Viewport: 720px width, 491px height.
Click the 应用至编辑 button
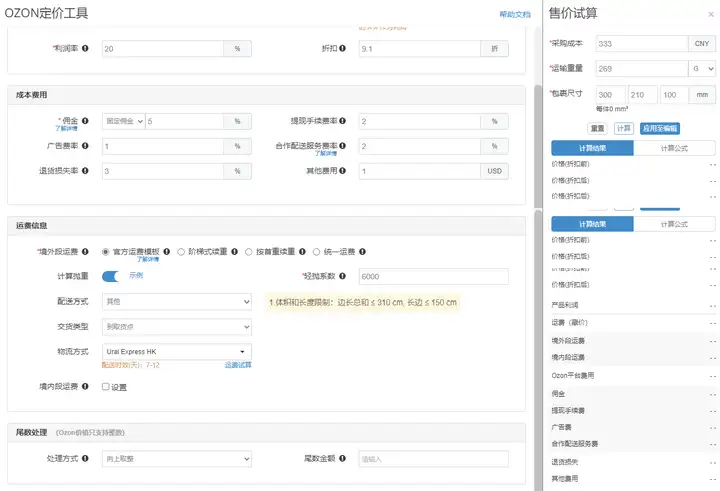660,129
